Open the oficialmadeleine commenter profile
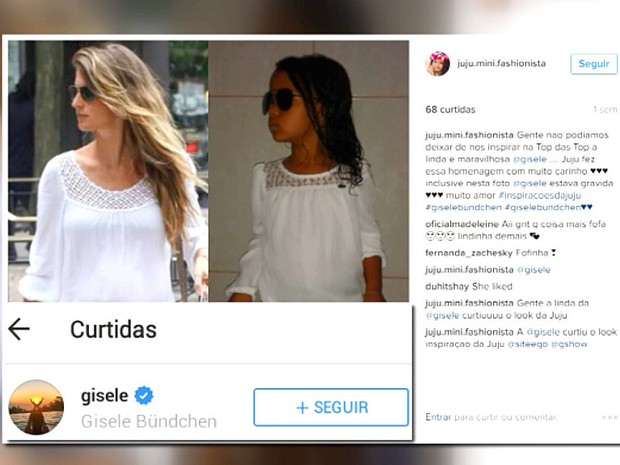The image size is (620, 465). (462, 224)
